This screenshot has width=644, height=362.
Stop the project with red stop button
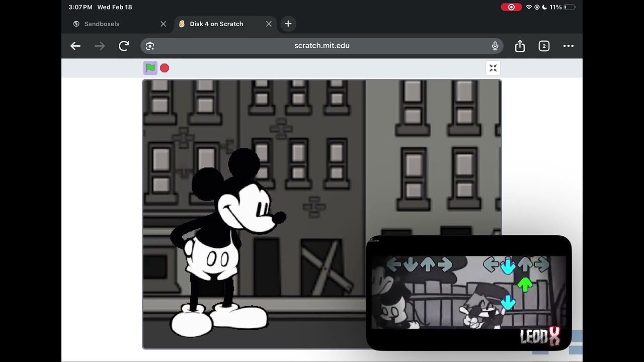(x=165, y=68)
